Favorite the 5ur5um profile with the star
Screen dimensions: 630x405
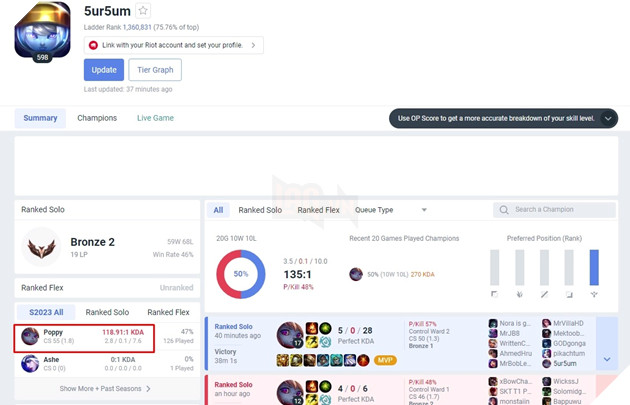(x=143, y=11)
